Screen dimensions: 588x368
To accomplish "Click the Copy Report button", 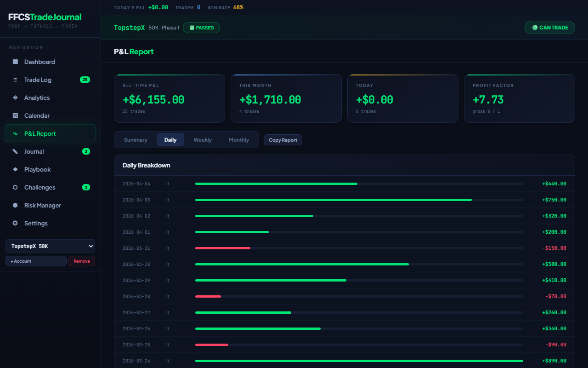I will pos(283,140).
